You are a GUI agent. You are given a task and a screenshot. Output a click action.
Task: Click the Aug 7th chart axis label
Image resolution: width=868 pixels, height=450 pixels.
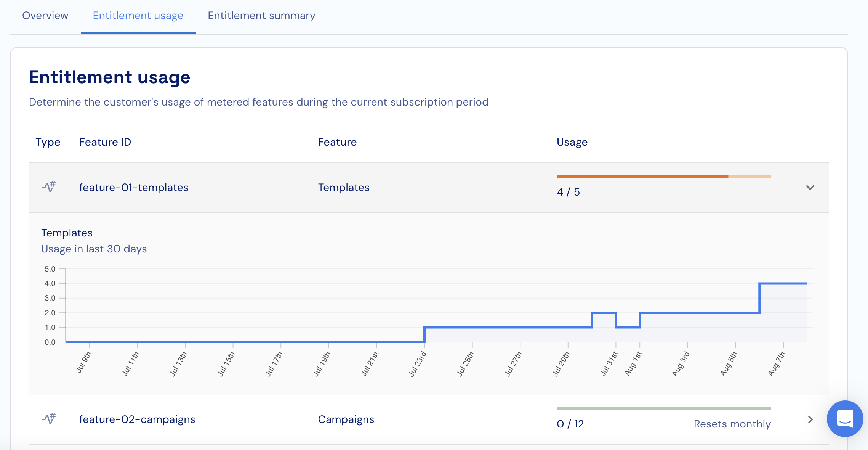tap(777, 364)
